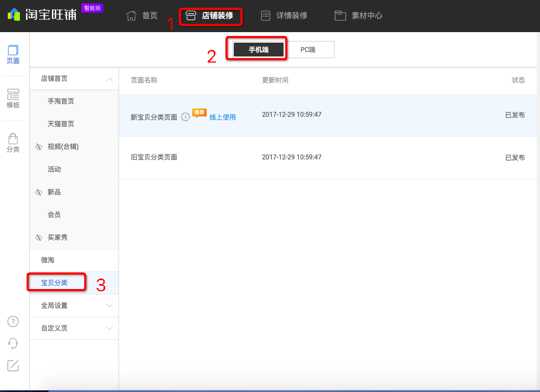This screenshot has height=392, width=540.
Task: Open the 模板 sidebar panel
Action: [13, 99]
